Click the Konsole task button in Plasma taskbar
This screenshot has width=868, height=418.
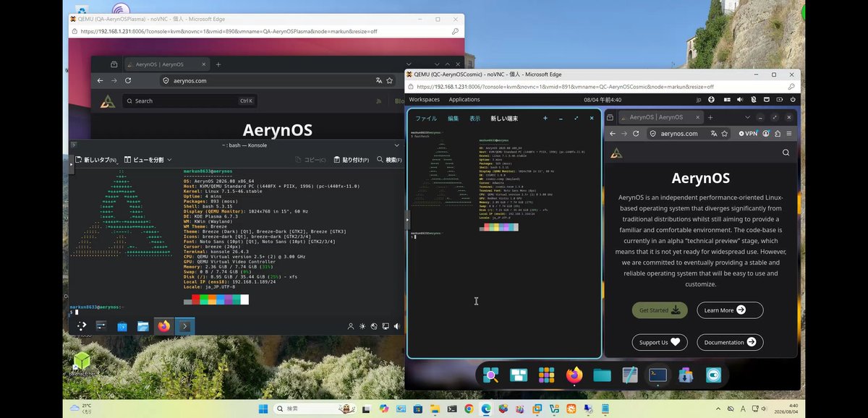tap(184, 327)
